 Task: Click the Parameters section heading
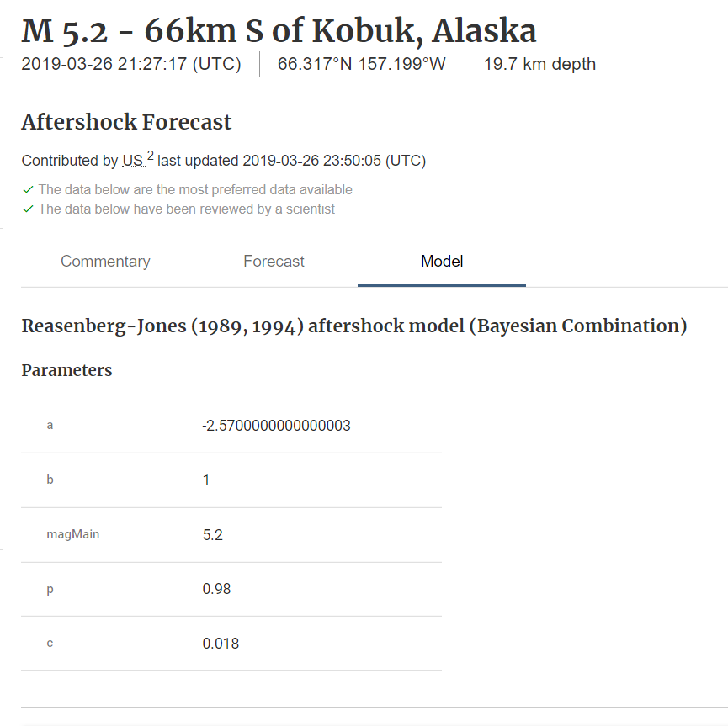coord(66,370)
